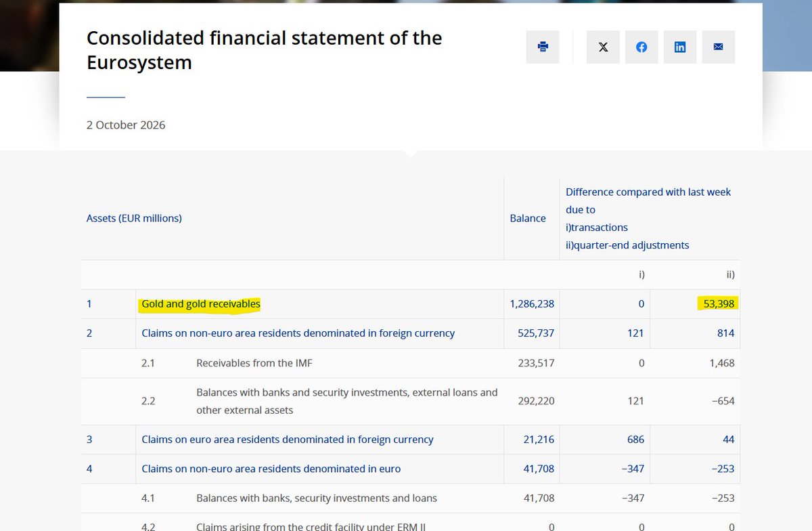This screenshot has height=531, width=812.
Task: Share the statement on X
Action: [603, 47]
